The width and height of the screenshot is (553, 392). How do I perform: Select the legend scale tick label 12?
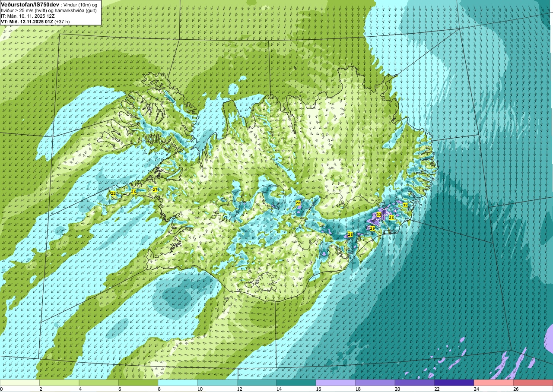click(239, 389)
